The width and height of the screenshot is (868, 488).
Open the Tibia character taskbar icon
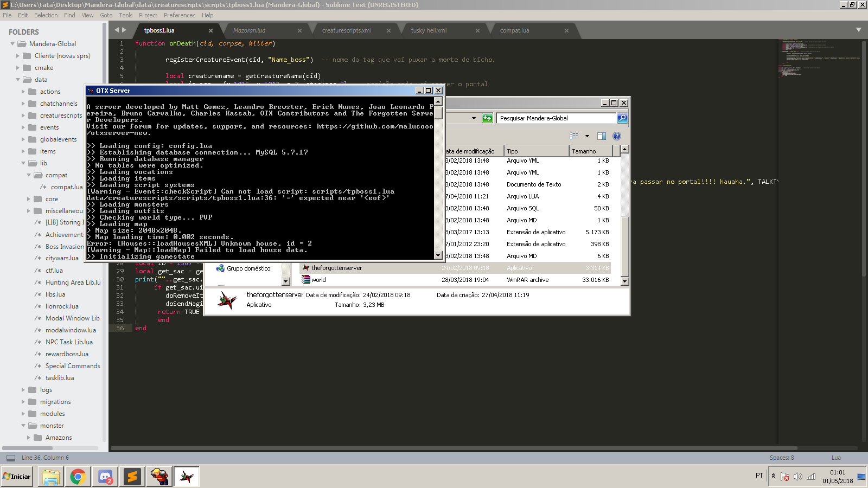point(159,477)
